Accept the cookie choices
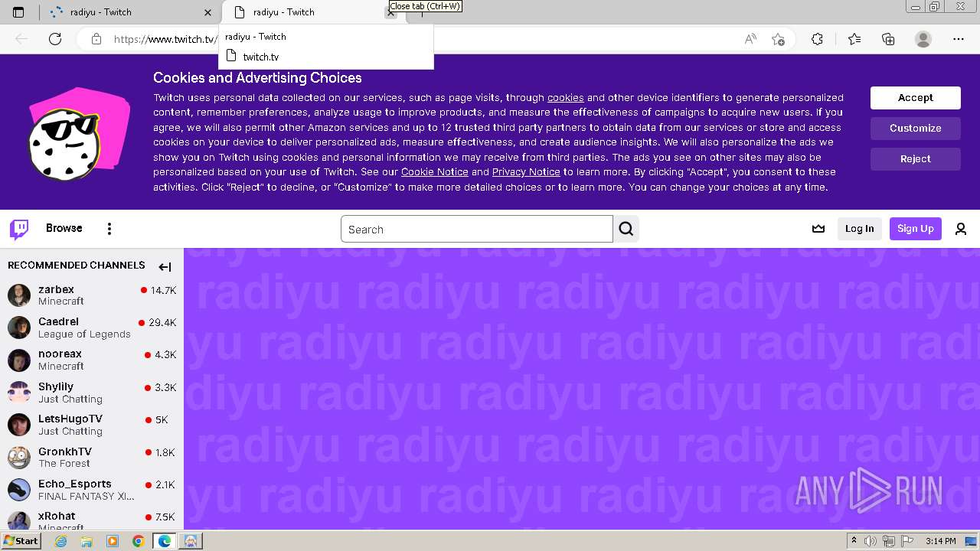 pyautogui.click(x=915, y=97)
